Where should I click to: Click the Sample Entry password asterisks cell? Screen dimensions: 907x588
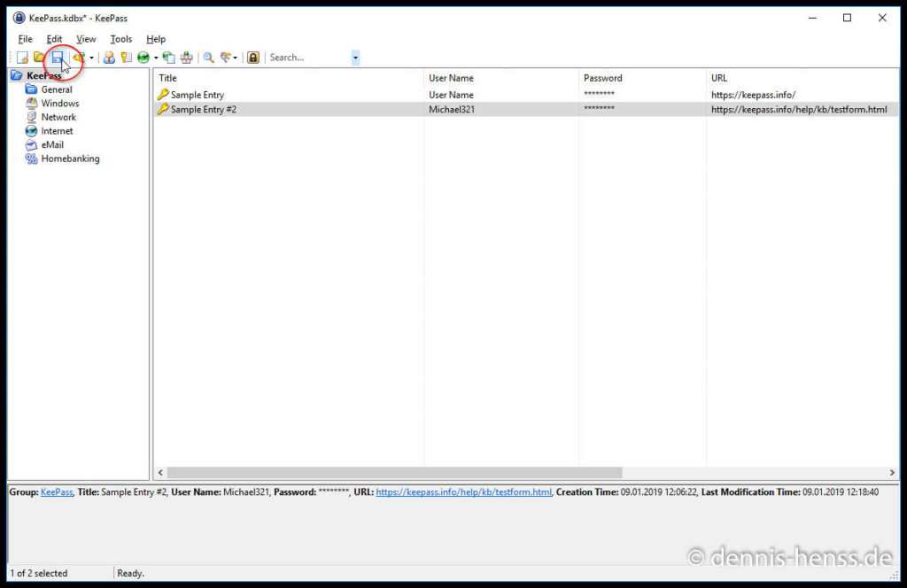[x=599, y=94]
